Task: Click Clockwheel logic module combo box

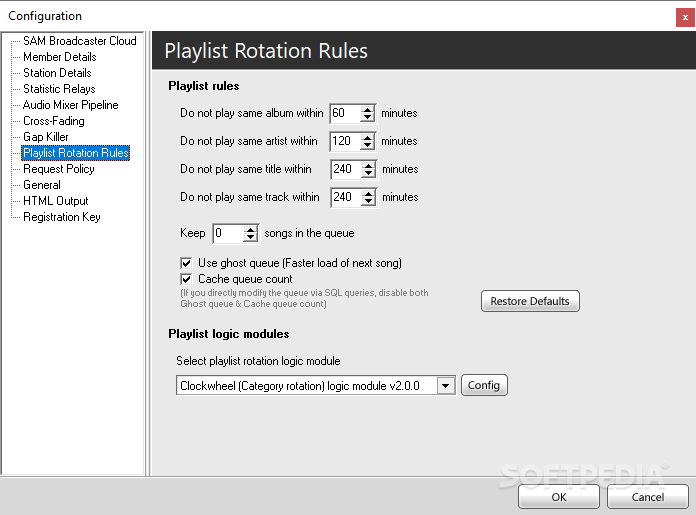Action: 316,386
